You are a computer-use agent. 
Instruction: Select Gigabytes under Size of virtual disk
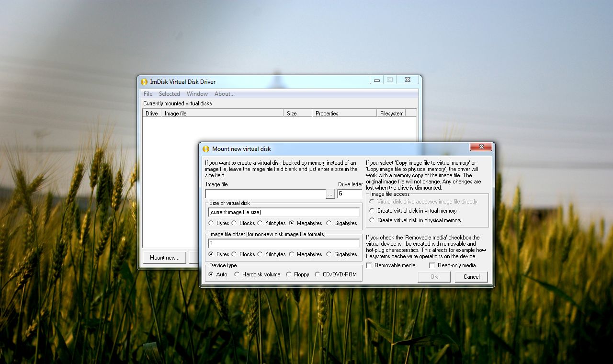341,223
